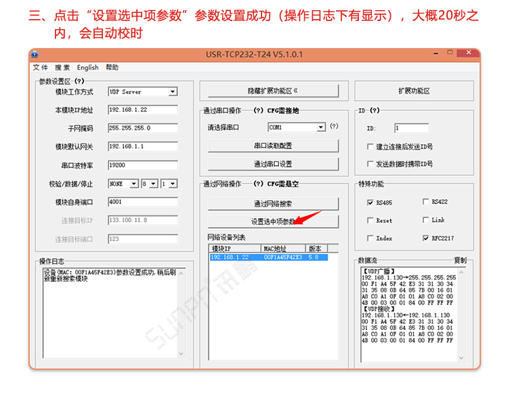Open the 帮助 menu
The height and width of the screenshot is (420, 508).
[x=112, y=68]
